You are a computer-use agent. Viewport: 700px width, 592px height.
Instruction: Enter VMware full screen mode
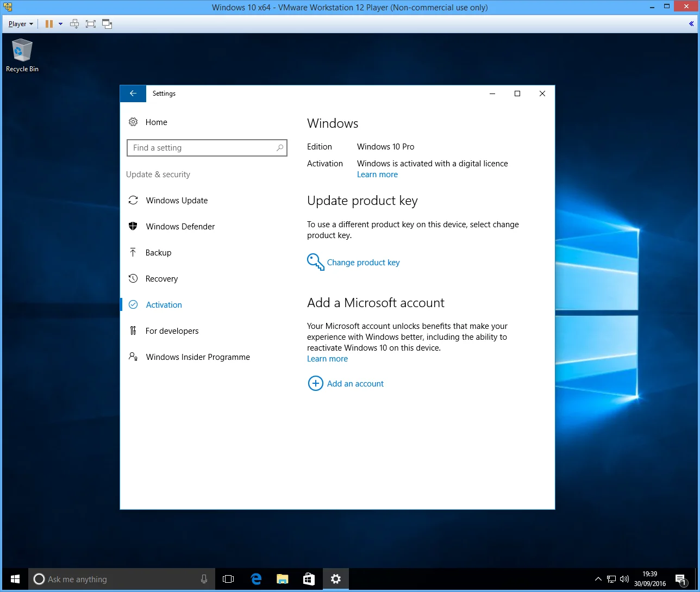[91, 24]
